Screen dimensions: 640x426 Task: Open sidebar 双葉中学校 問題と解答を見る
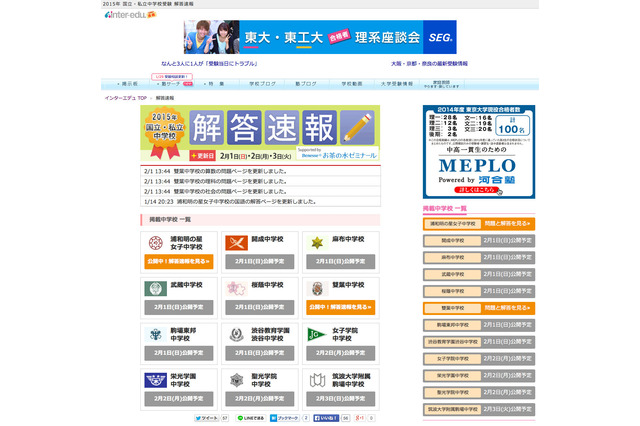coord(479,308)
